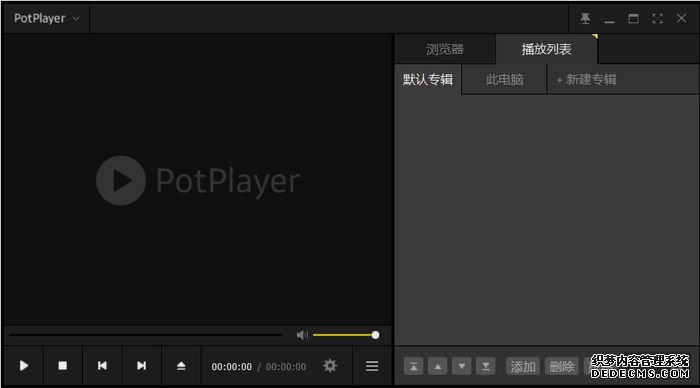This screenshot has height=388, width=700.
Task: Jump to the previous track
Action: tap(102, 366)
